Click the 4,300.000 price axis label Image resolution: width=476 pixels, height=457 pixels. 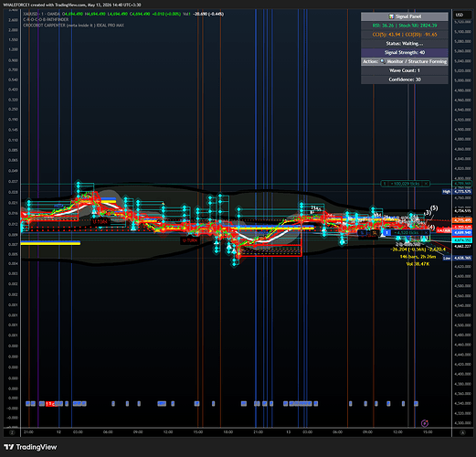coord(462,423)
